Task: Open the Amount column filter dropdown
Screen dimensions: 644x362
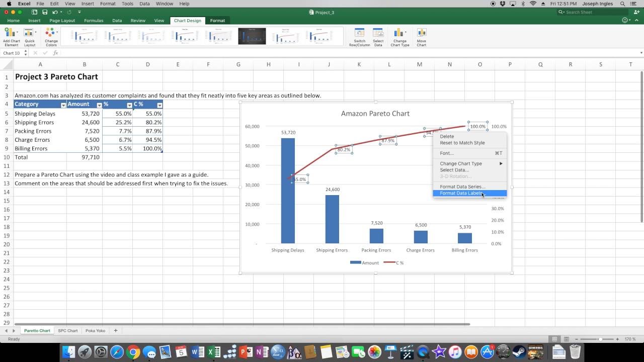Action: click(99, 105)
